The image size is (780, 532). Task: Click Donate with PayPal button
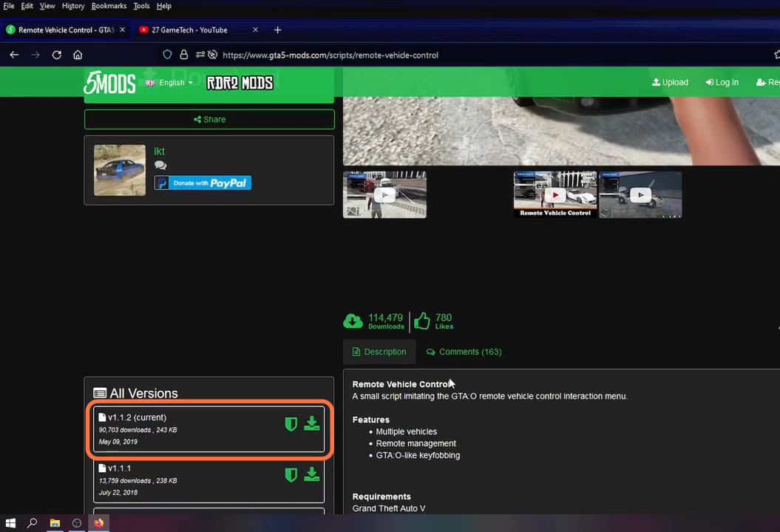(203, 183)
